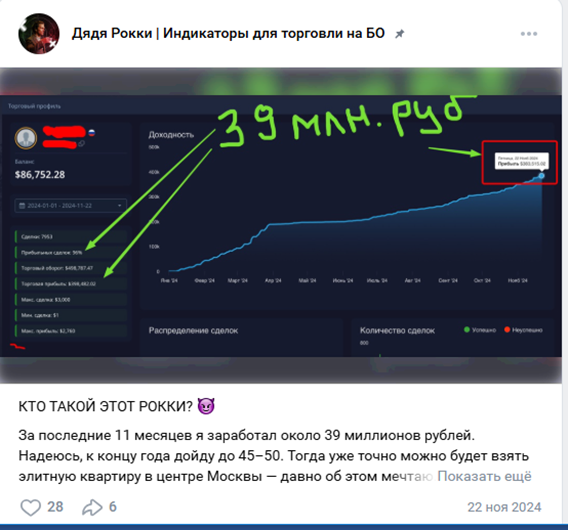Open the attached trading profile image
This screenshot has height=530, width=568.
[x=281, y=225]
